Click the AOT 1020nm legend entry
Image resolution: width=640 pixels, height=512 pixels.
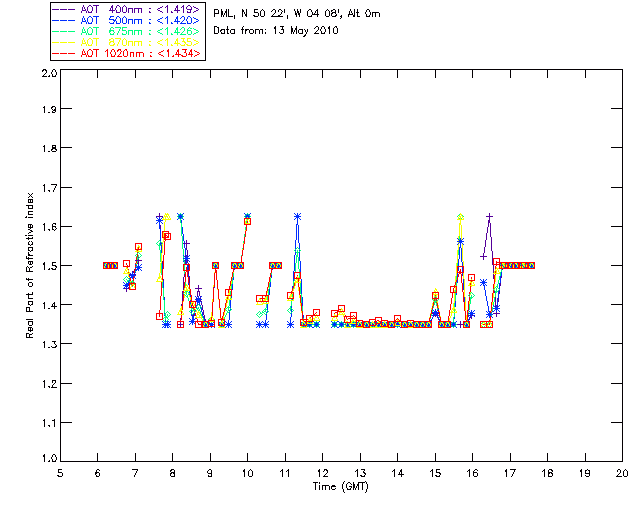[127, 53]
